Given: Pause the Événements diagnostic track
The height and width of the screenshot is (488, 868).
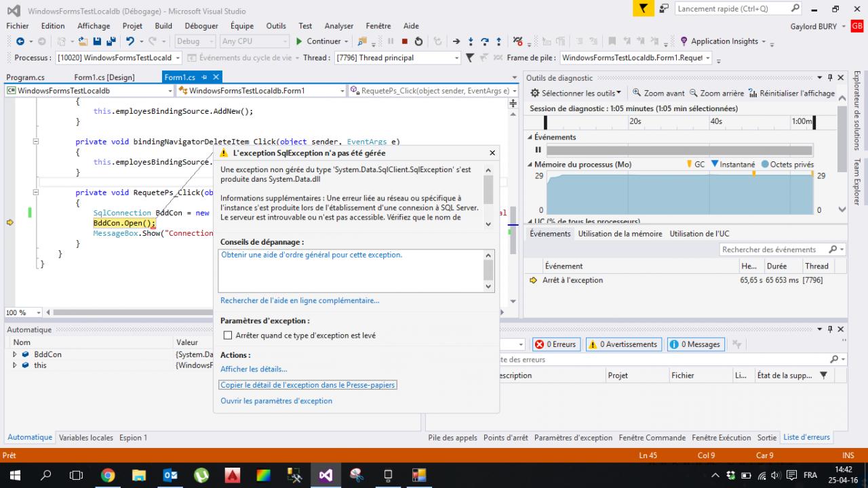Looking at the screenshot, I should coord(538,150).
